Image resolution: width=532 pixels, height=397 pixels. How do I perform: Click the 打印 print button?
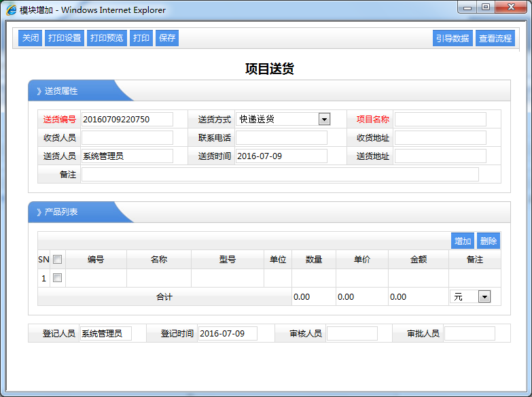pos(141,38)
